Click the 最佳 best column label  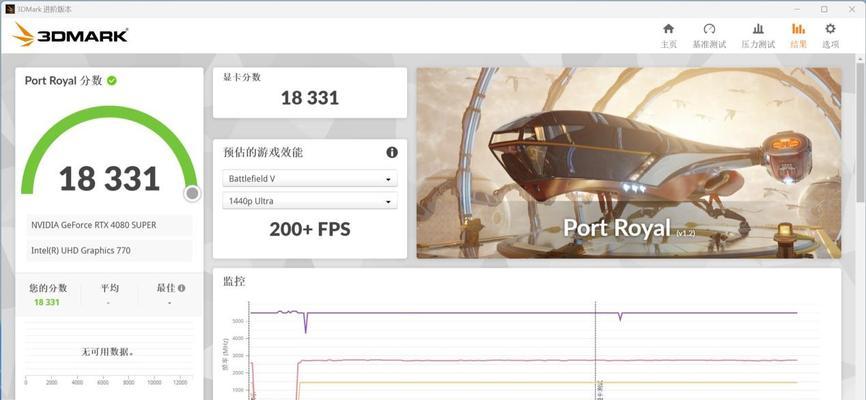(165, 288)
